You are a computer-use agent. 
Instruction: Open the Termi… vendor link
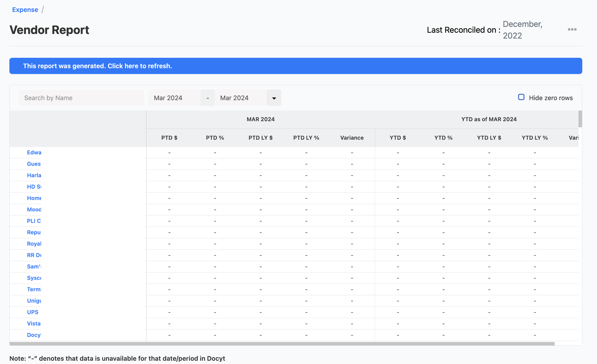[x=34, y=290]
